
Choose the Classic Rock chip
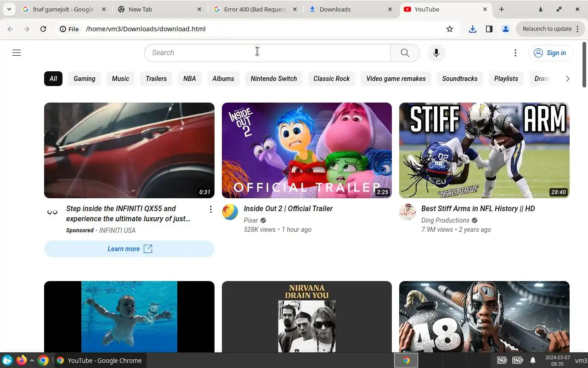[x=332, y=79]
